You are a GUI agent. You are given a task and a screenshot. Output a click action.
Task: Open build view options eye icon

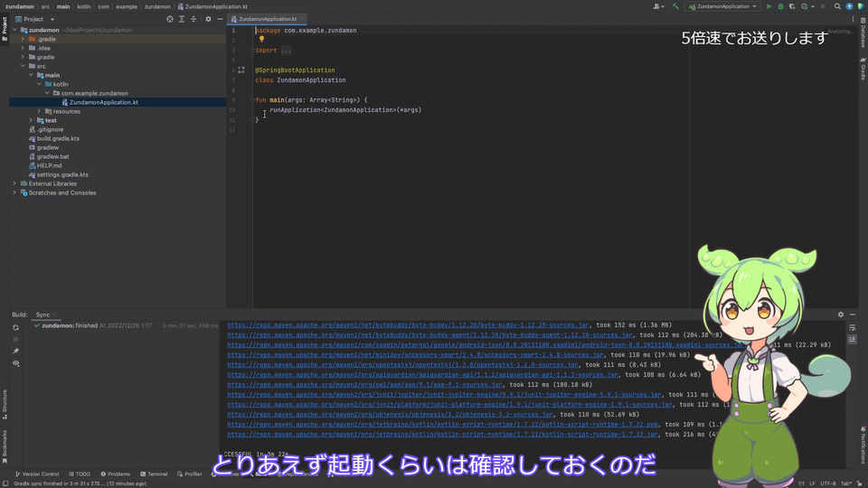click(x=16, y=363)
